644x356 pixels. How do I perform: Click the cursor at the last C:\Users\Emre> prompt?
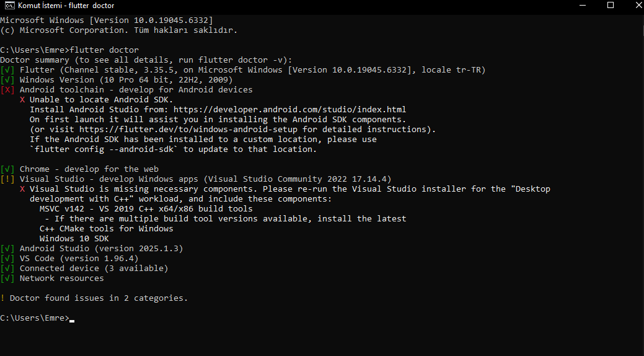[73, 319]
